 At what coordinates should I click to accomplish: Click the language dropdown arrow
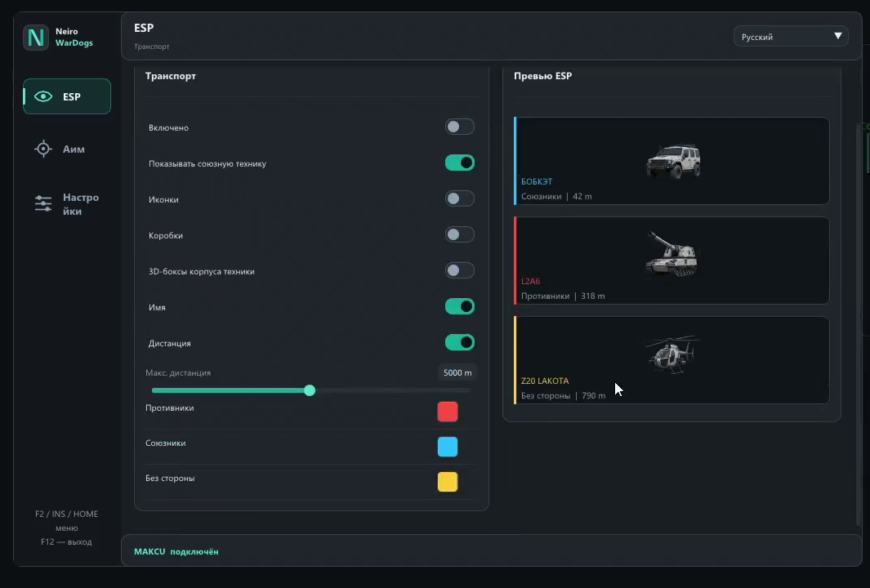point(838,36)
